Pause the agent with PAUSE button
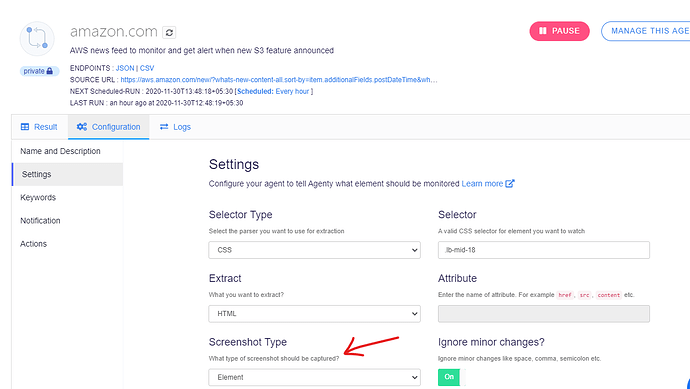This screenshot has height=389, width=690. tap(559, 31)
